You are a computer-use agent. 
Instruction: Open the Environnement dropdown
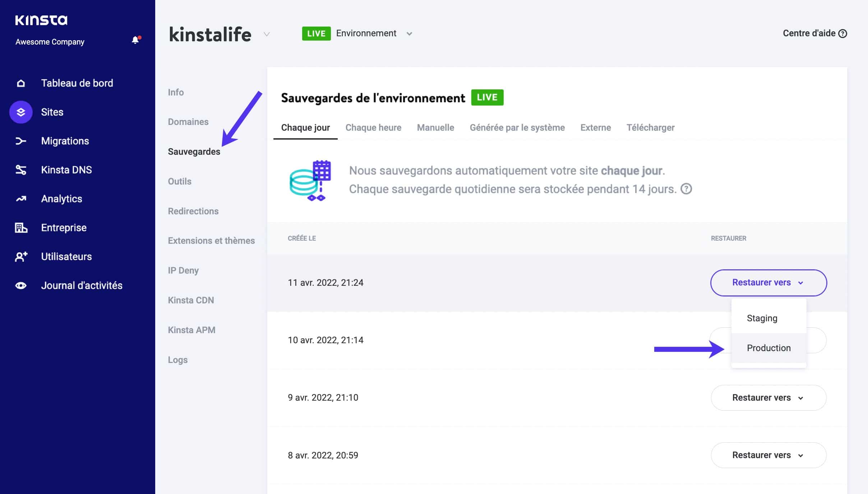[x=410, y=33]
